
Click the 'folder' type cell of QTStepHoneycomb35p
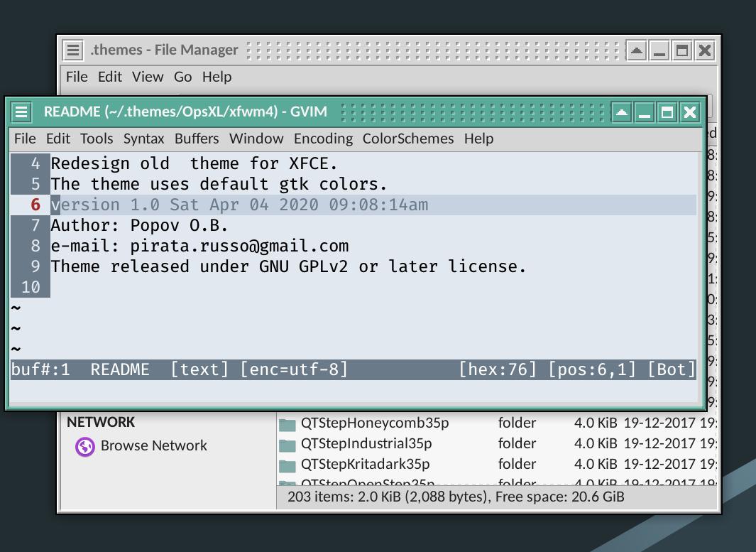coord(517,423)
